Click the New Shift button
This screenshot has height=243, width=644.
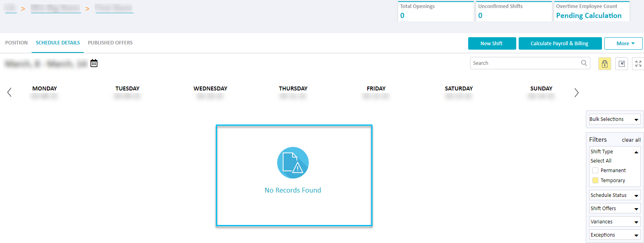pyautogui.click(x=492, y=43)
